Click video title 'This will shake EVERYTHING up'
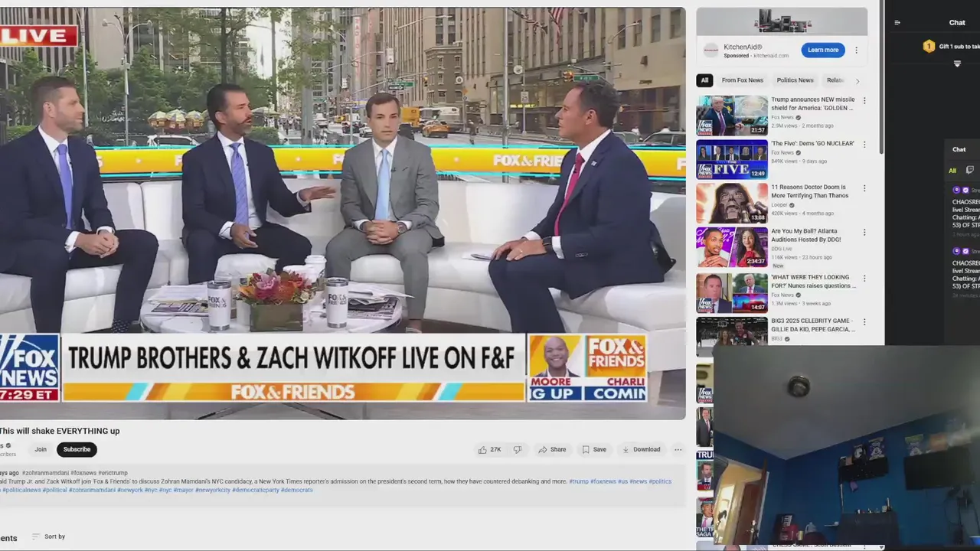This screenshot has width=980, height=551. click(x=60, y=431)
